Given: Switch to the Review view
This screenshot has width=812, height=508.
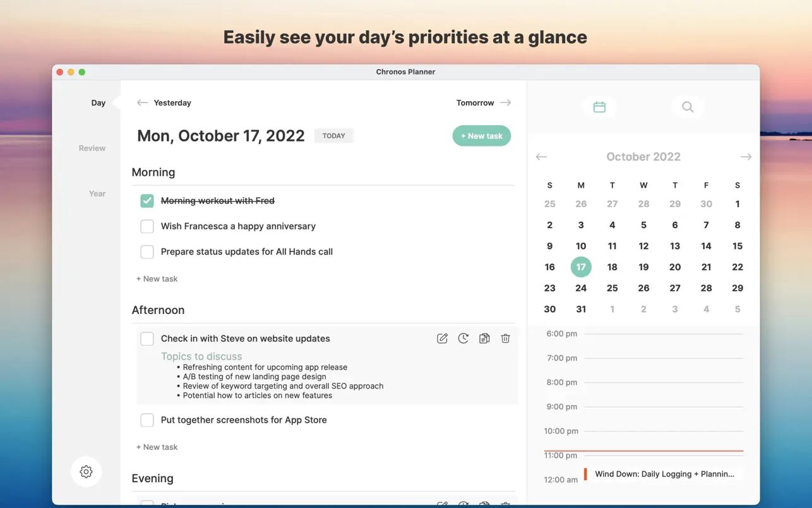Looking at the screenshot, I should [92, 147].
